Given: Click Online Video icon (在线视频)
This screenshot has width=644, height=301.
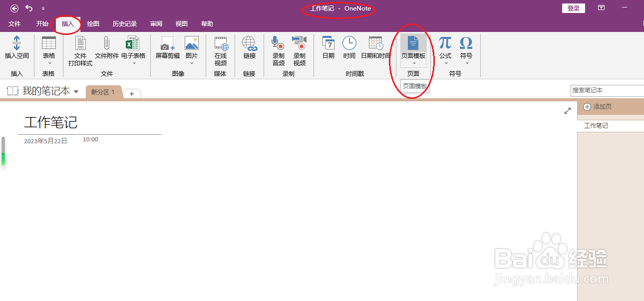Looking at the screenshot, I should tap(221, 43).
